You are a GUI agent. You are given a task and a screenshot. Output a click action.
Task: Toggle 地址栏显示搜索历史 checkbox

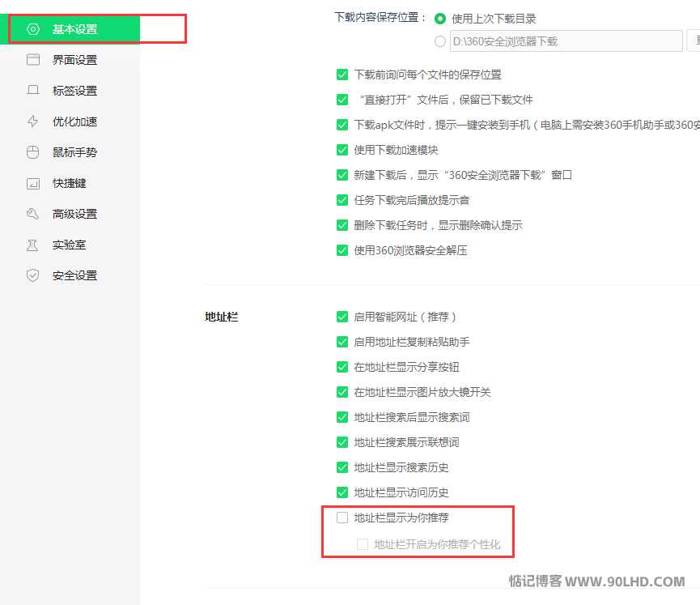(x=342, y=467)
